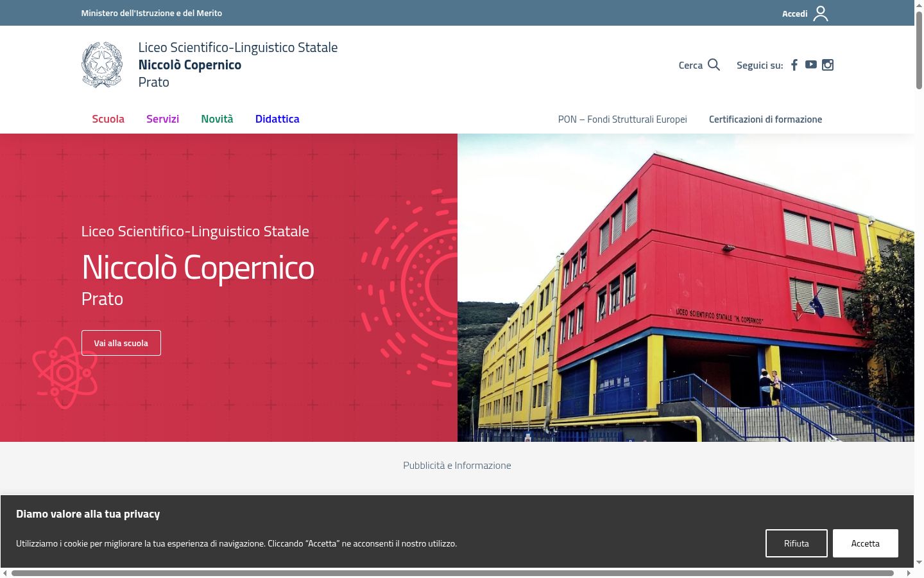924x578 pixels.
Task: Open Certificazioni di formazione link
Action: point(766,119)
